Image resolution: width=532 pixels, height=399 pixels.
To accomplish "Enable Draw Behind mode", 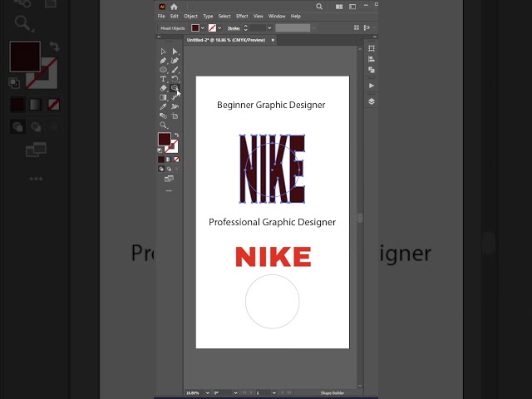I will pyautogui.click(x=169, y=169).
